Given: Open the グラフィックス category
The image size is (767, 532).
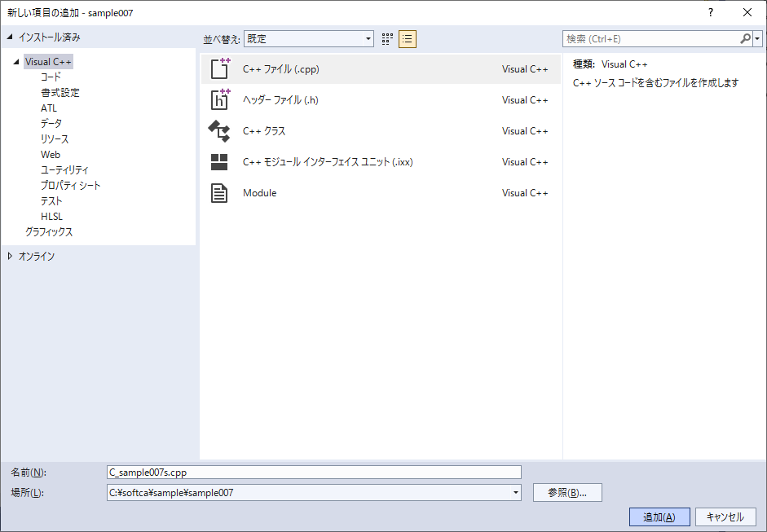Looking at the screenshot, I should click(x=49, y=232).
